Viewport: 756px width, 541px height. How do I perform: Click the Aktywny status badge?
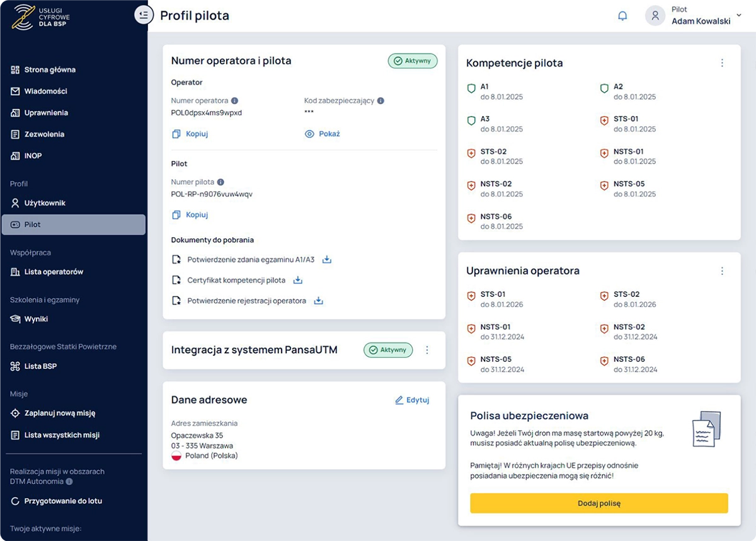tap(412, 61)
